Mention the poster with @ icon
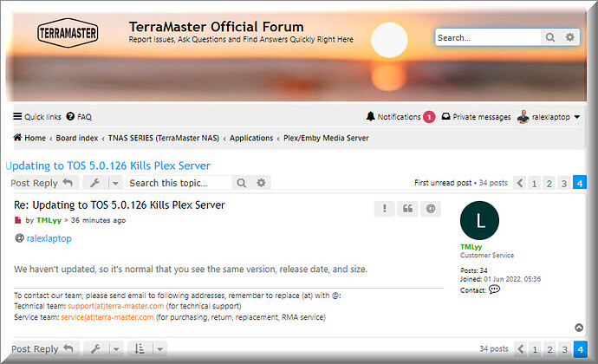This screenshot has width=598, height=364. [x=431, y=209]
